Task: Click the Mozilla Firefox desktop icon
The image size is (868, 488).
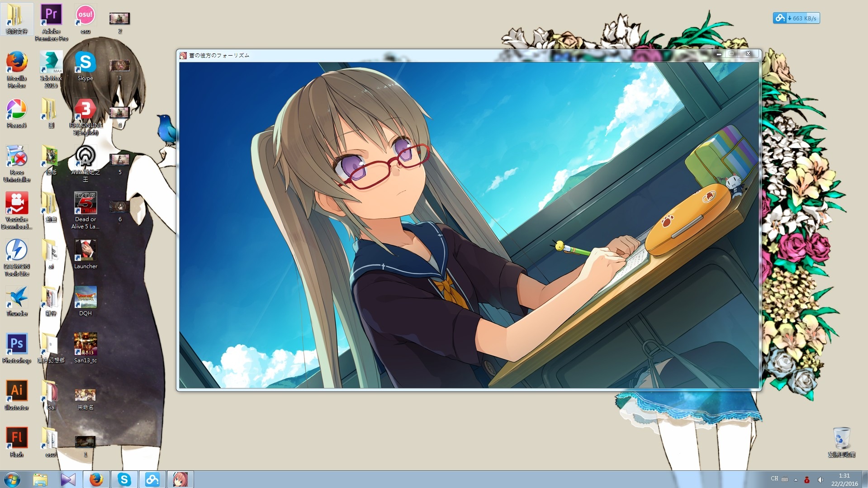Action: (x=17, y=63)
